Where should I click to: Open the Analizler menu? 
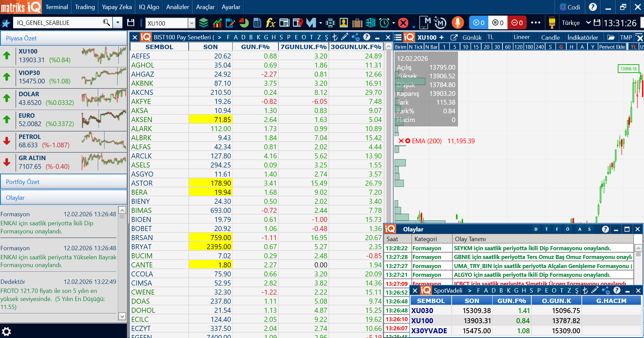pos(178,7)
